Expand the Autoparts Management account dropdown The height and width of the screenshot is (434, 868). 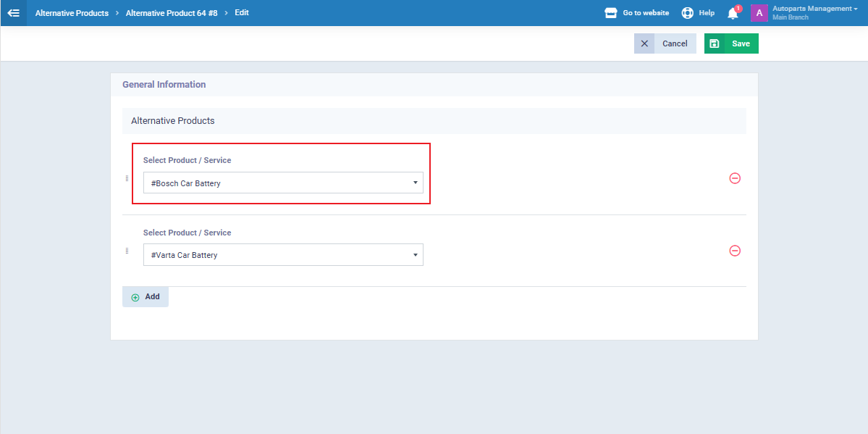pyautogui.click(x=815, y=8)
